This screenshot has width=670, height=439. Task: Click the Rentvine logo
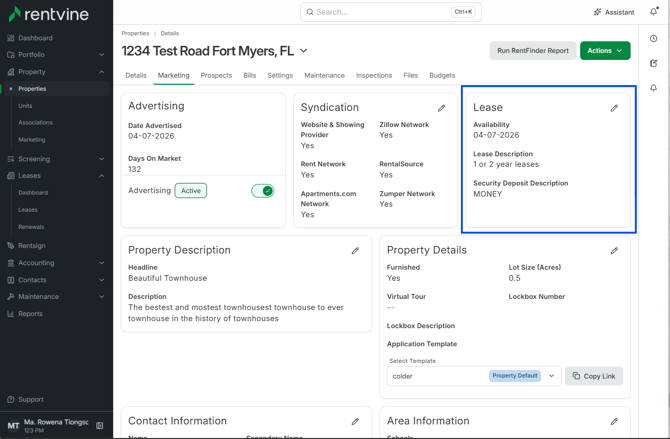click(x=49, y=14)
